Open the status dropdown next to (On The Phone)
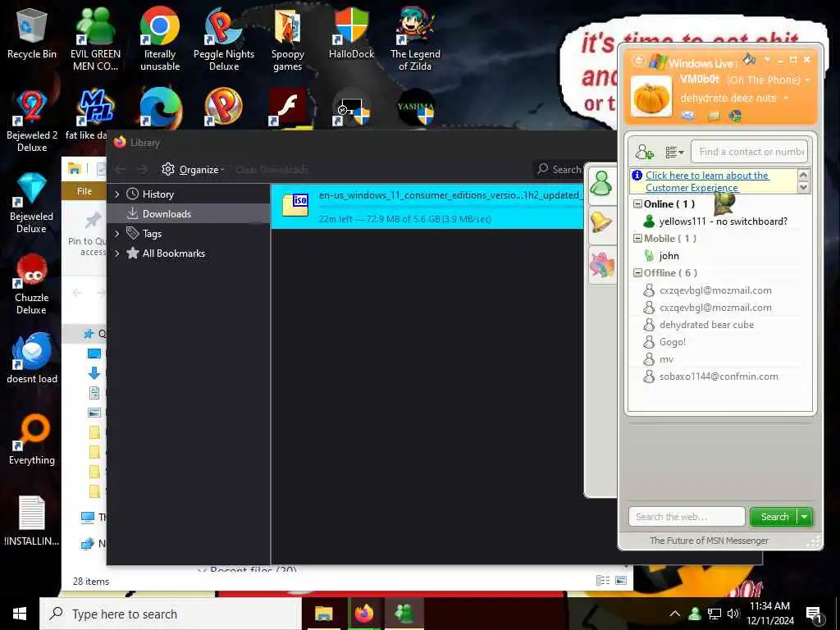Image resolution: width=840 pixels, height=630 pixels. pos(807,80)
